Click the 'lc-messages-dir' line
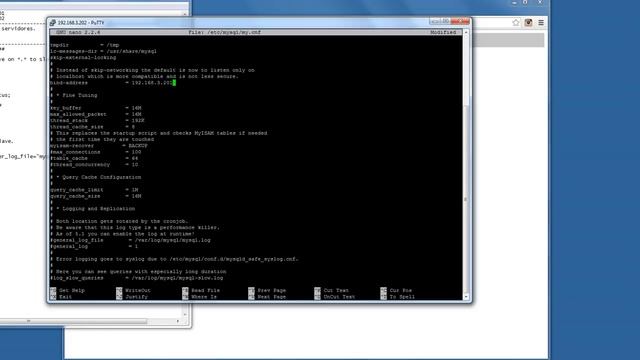The image size is (640, 360). click(103, 51)
